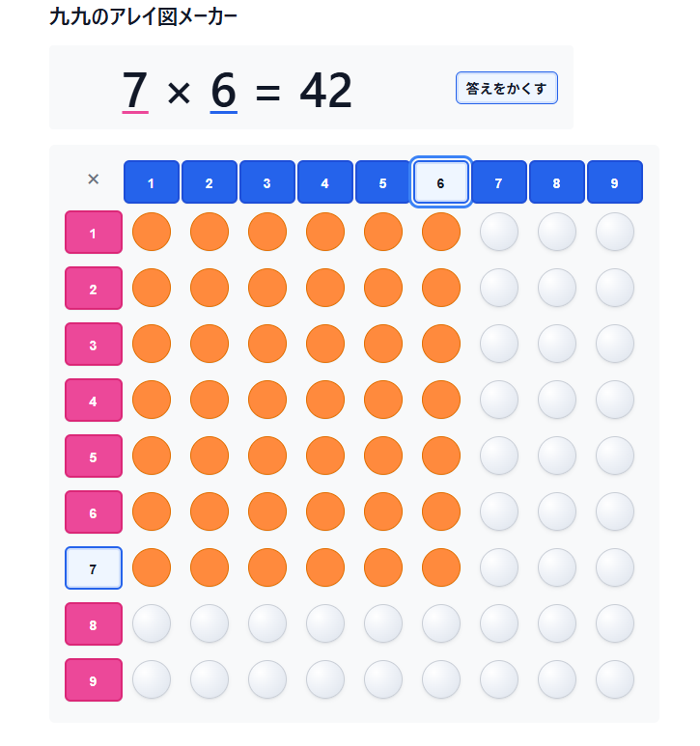Click the × symbol in grid corner
Image resolution: width=700 pixels, height=746 pixels.
point(94,179)
